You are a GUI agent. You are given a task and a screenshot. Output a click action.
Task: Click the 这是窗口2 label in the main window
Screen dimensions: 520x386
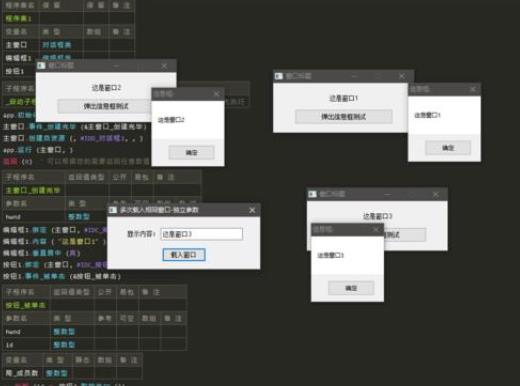106,88
